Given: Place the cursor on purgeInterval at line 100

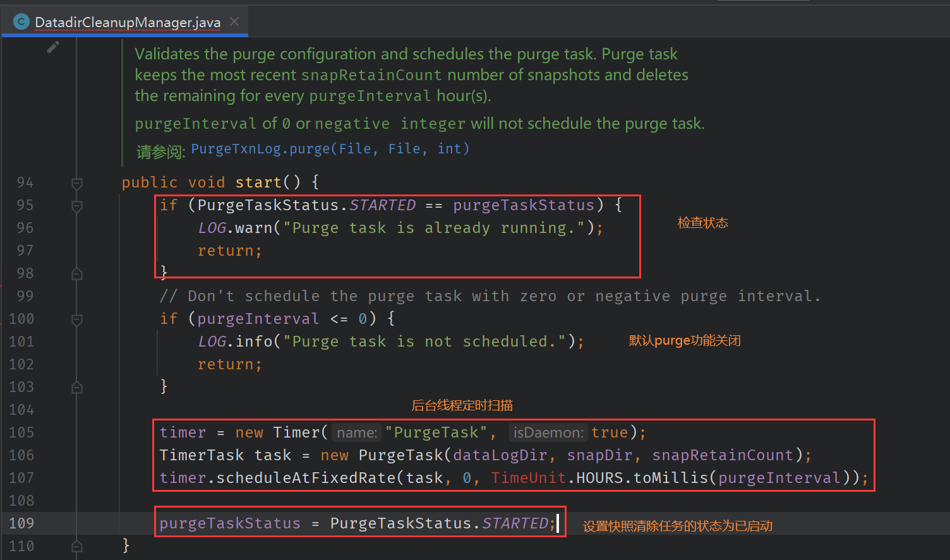Looking at the screenshot, I should point(258,319).
